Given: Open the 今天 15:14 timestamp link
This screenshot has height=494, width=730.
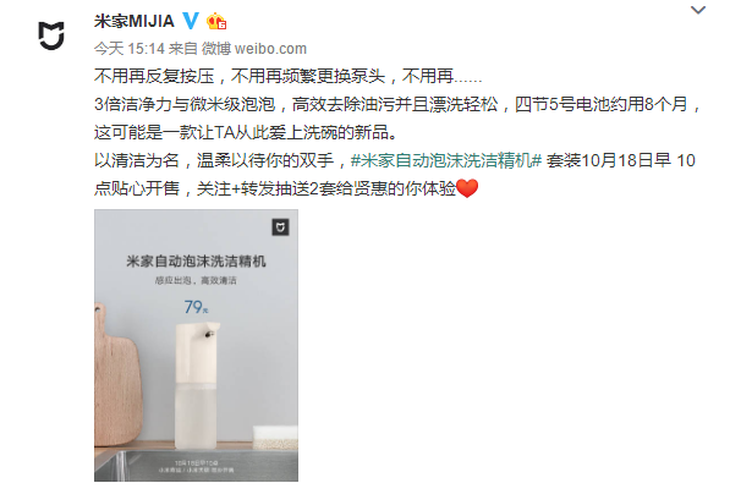Looking at the screenshot, I should coord(129,48).
